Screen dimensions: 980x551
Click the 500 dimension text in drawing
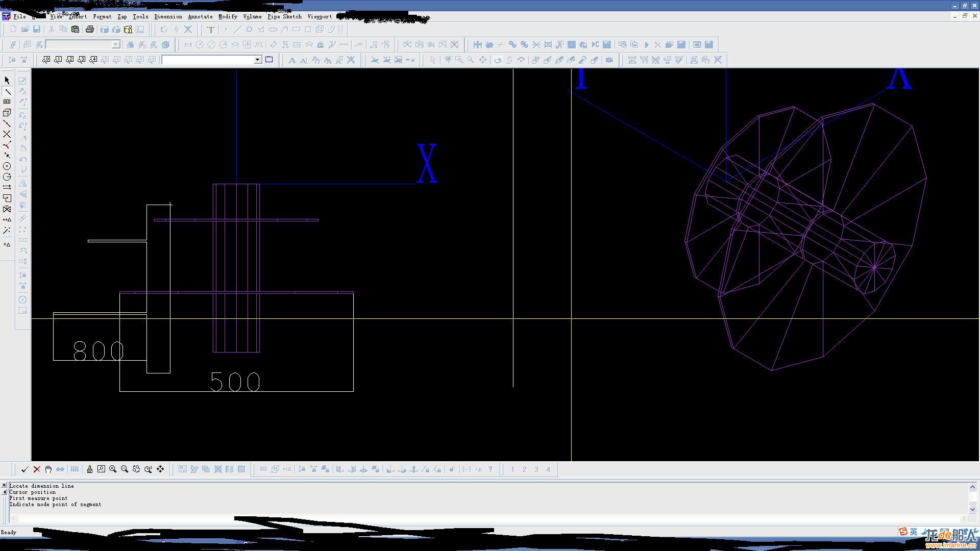coord(235,382)
